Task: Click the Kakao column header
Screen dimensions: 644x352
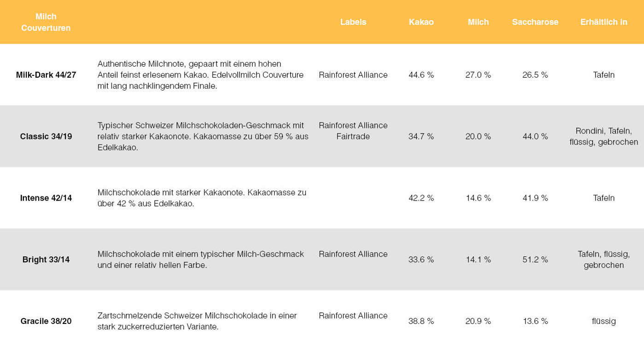Action: [x=421, y=22]
